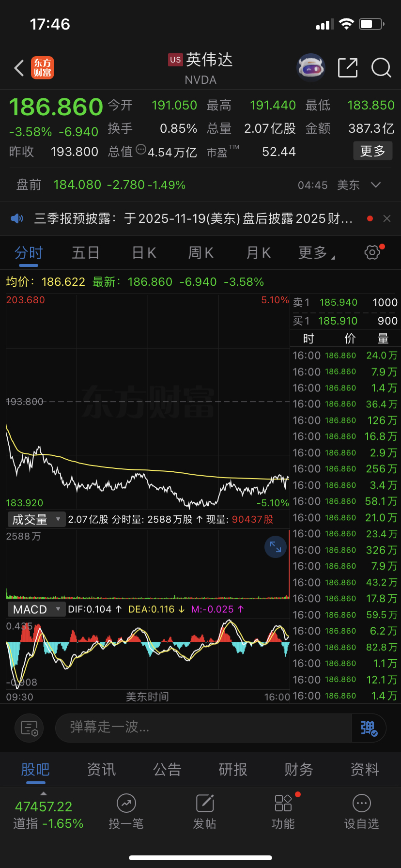This screenshot has height=868, width=401.
Task: Switch to the 日K chart tab
Action: [144, 252]
